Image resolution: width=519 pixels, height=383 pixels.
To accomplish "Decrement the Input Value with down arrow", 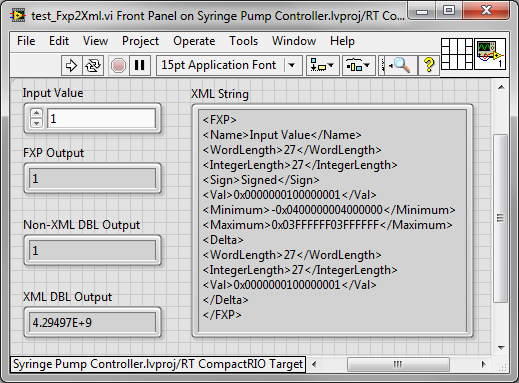I will tap(36, 123).
